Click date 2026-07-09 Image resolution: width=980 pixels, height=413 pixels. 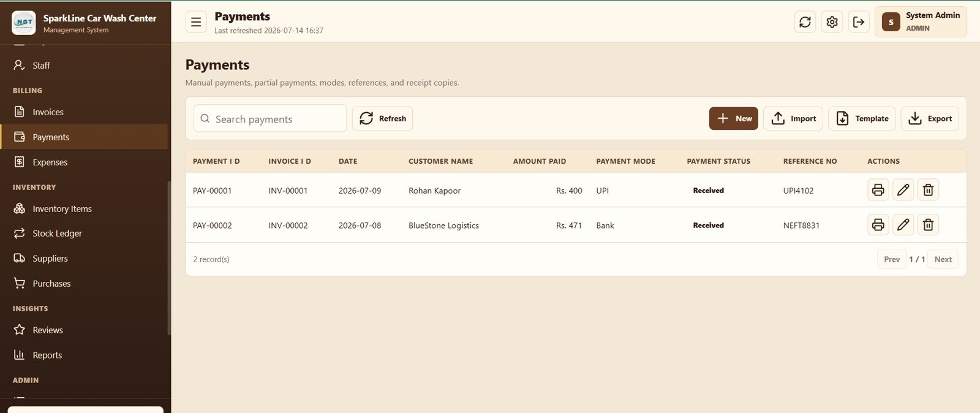coord(360,191)
